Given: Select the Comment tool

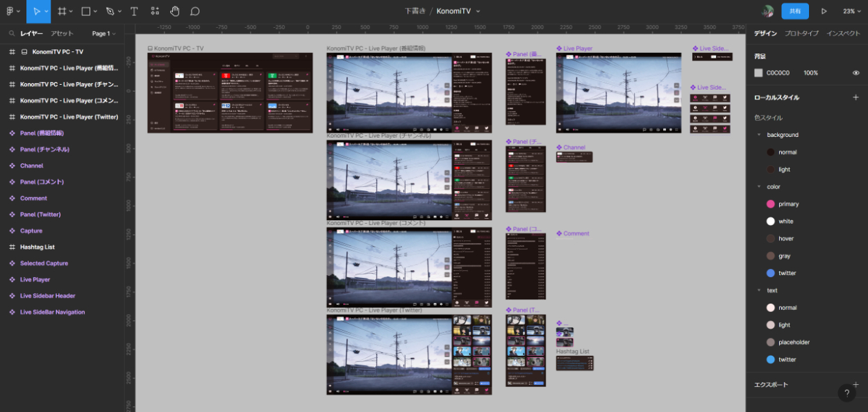Looking at the screenshot, I should pyautogui.click(x=195, y=11).
